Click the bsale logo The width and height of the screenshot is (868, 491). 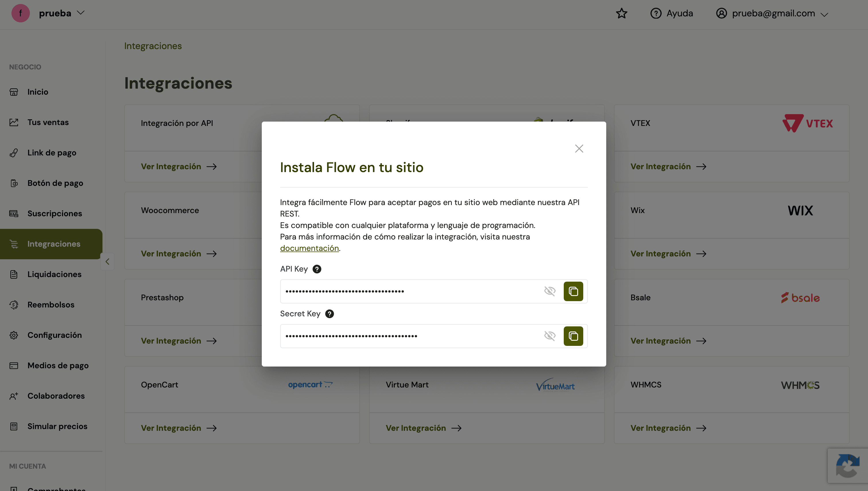[x=800, y=298]
